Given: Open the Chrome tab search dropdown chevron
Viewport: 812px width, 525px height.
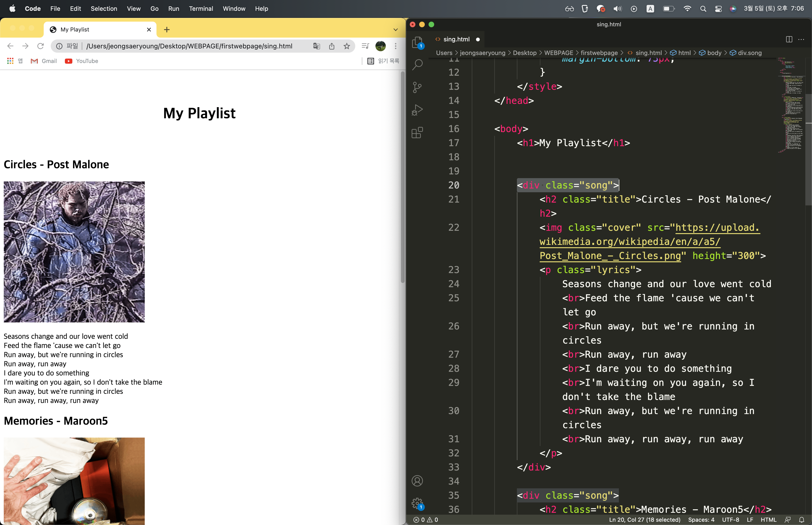Looking at the screenshot, I should click(x=395, y=30).
